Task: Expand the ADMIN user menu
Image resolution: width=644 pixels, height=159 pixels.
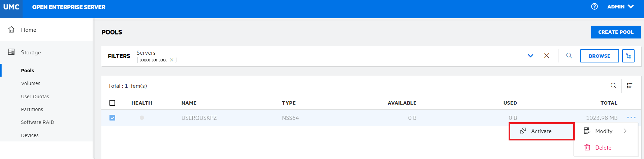Action: [620, 7]
